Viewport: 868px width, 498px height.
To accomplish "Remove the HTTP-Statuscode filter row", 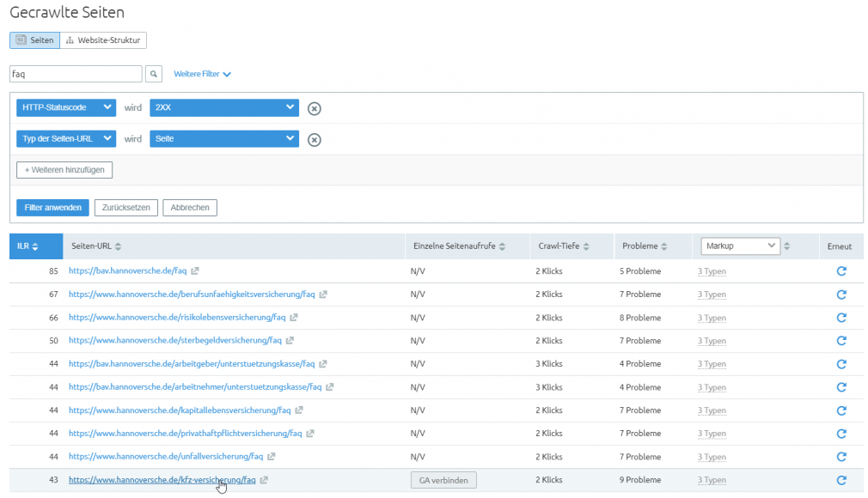I will pyautogui.click(x=314, y=108).
